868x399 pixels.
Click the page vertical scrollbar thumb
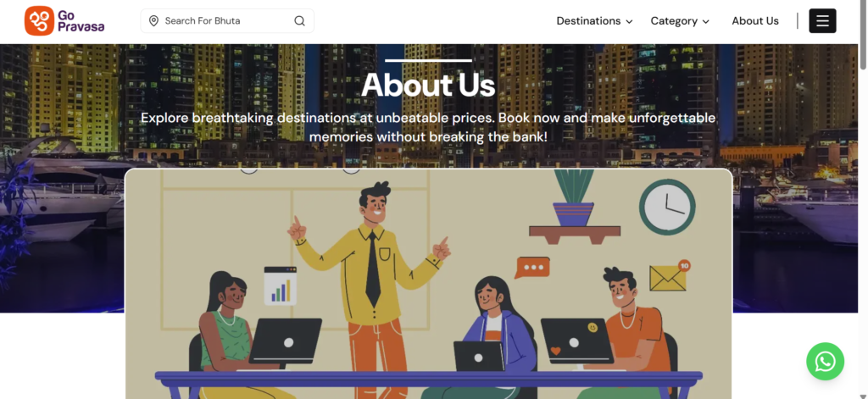coord(863,36)
